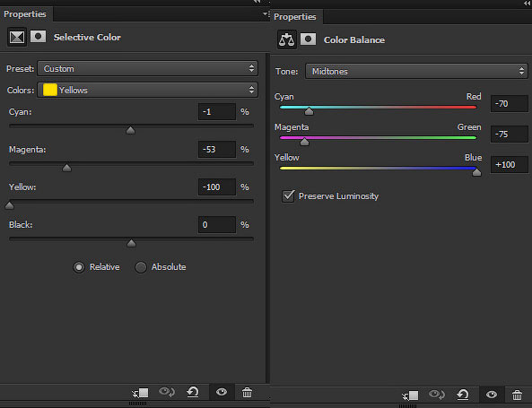Click the Cyan percentage input field

click(217, 112)
